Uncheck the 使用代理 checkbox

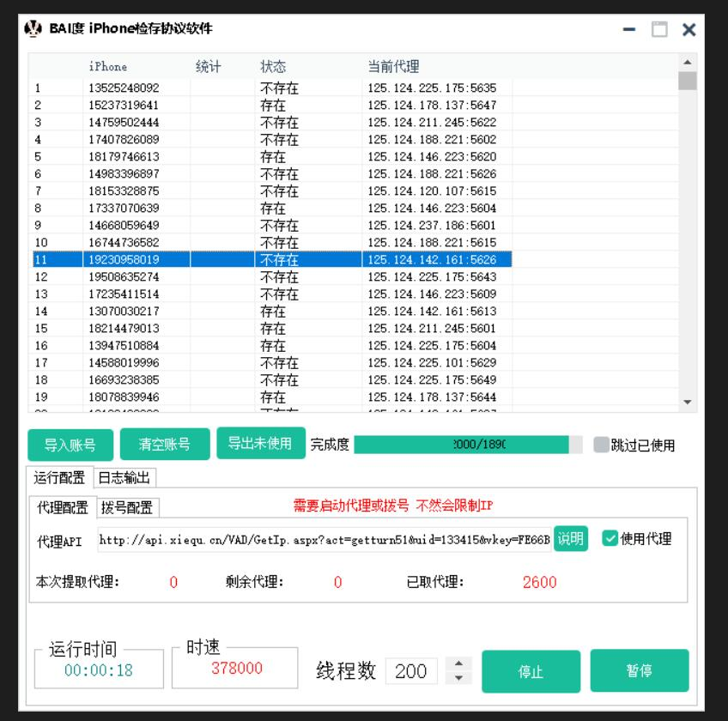pos(610,538)
